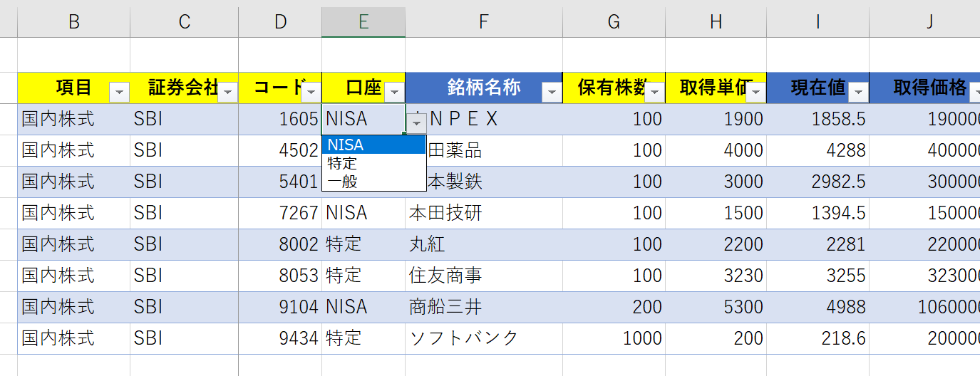The image size is (980, 376).
Task: Select the ソフトバンク cell
Action: 484,338
